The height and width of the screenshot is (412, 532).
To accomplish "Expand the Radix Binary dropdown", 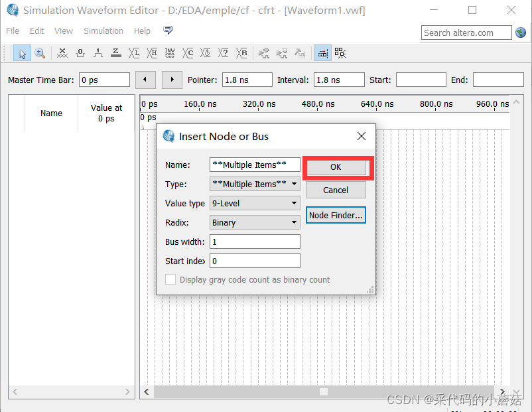I will coord(255,223).
